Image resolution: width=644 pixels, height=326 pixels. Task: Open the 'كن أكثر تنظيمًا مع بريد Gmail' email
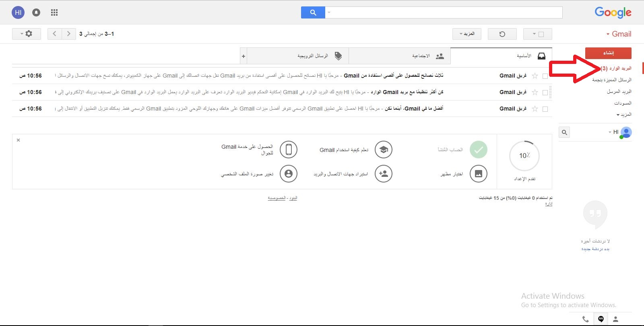[282, 92]
